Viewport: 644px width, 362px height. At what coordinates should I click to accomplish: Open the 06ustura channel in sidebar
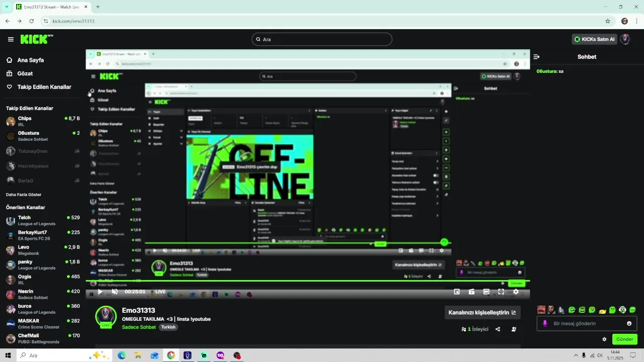pyautogui.click(x=43, y=136)
